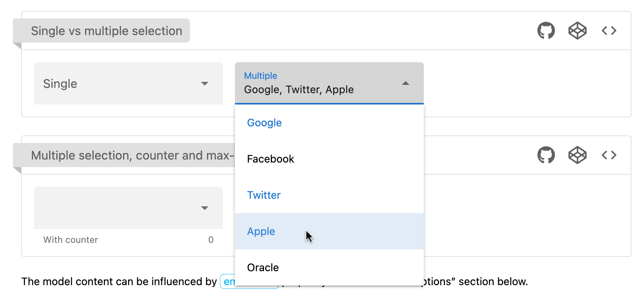Image resolution: width=644 pixels, height=304 pixels.
Task: Expand the Single select dropdown arrow
Action: [x=205, y=84]
